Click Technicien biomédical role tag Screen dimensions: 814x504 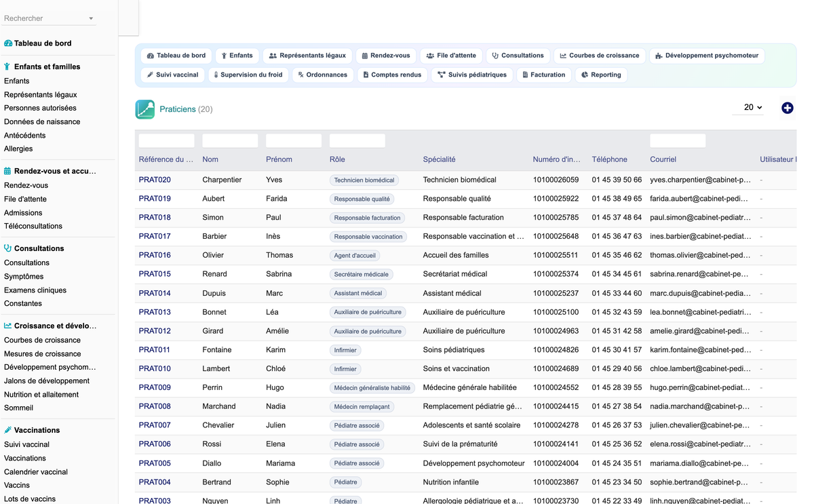pyautogui.click(x=364, y=180)
